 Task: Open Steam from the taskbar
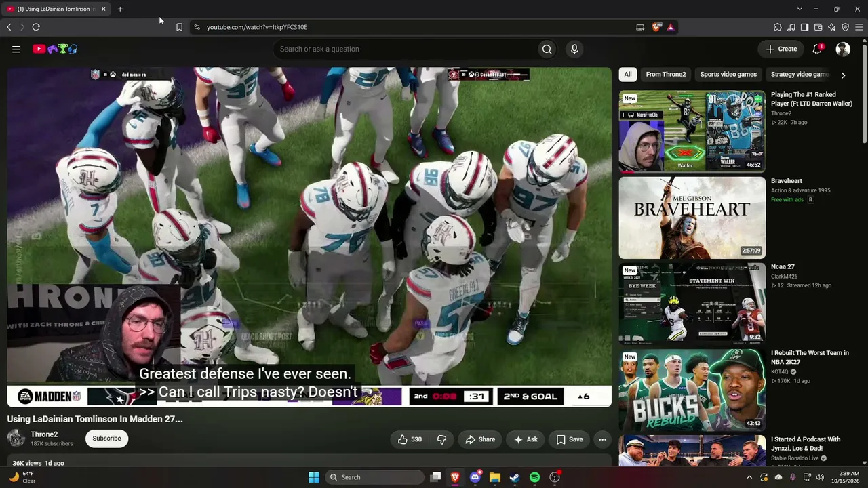[x=515, y=477]
